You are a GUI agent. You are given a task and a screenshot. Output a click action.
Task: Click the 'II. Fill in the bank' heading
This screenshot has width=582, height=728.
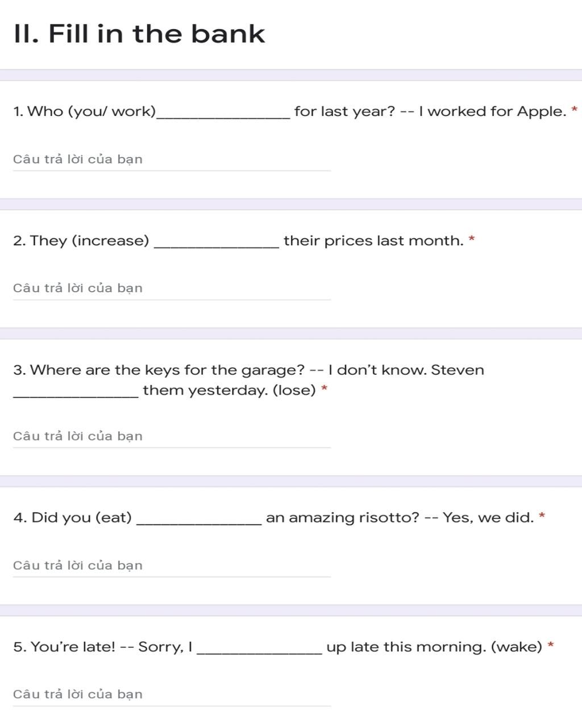(139, 34)
